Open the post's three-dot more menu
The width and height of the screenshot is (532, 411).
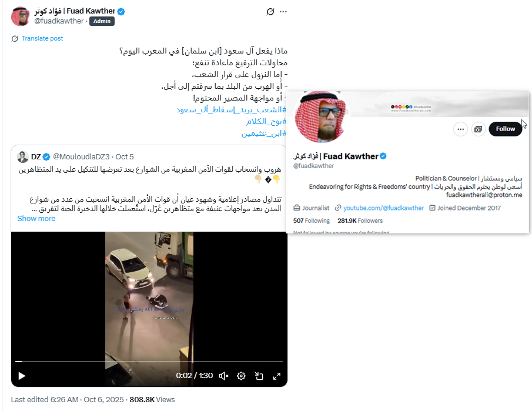pyautogui.click(x=283, y=12)
